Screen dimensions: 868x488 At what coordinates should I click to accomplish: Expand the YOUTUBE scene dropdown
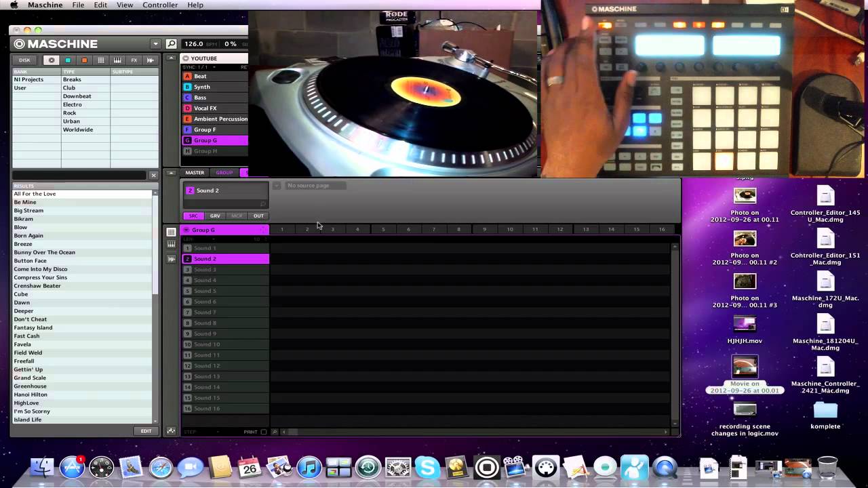(186, 58)
